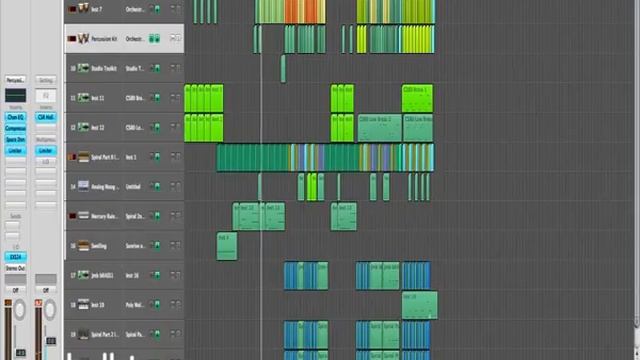Image resolution: width=640 pixels, height=360 pixels.
Task: Click the Spiral Part 2 track icon
Action: click(83, 334)
